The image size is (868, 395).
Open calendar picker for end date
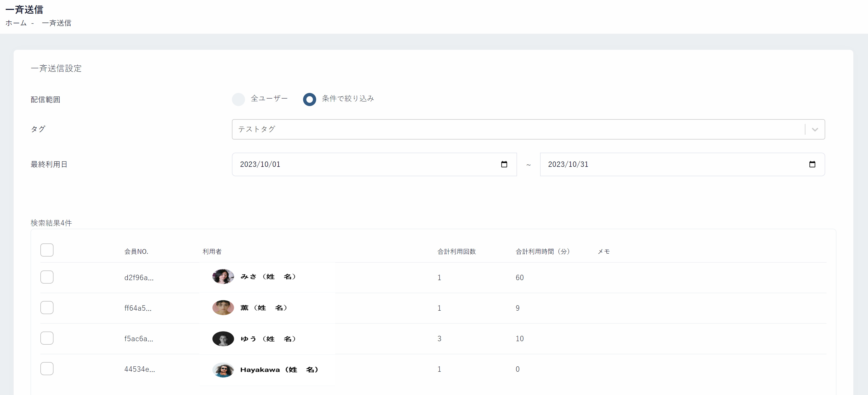click(812, 164)
